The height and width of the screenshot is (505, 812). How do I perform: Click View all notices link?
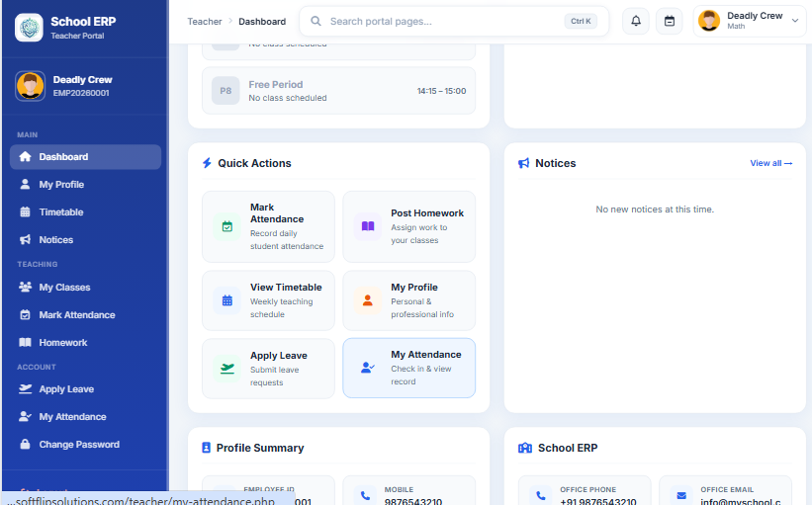771,163
